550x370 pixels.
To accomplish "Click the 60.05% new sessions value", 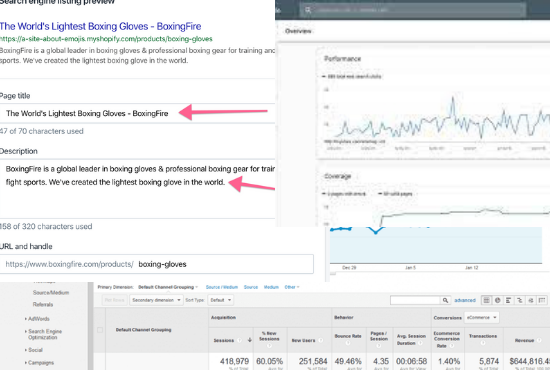I will pyautogui.click(x=269, y=361).
